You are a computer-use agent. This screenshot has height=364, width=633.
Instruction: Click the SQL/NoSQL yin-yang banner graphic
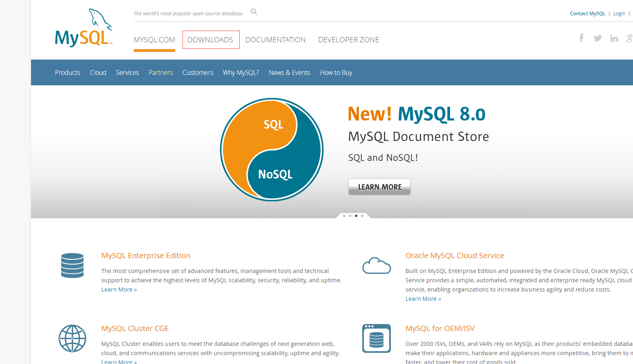(x=272, y=150)
